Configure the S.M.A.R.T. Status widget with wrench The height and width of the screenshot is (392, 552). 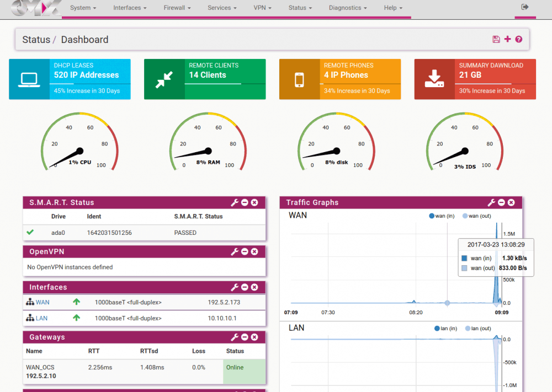234,203
